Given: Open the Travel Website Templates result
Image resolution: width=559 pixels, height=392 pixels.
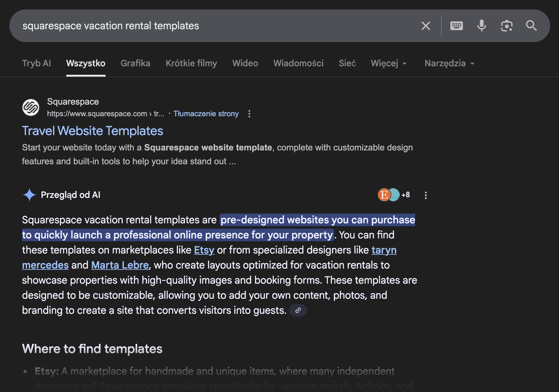Looking at the screenshot, I should tap(93, 131).
